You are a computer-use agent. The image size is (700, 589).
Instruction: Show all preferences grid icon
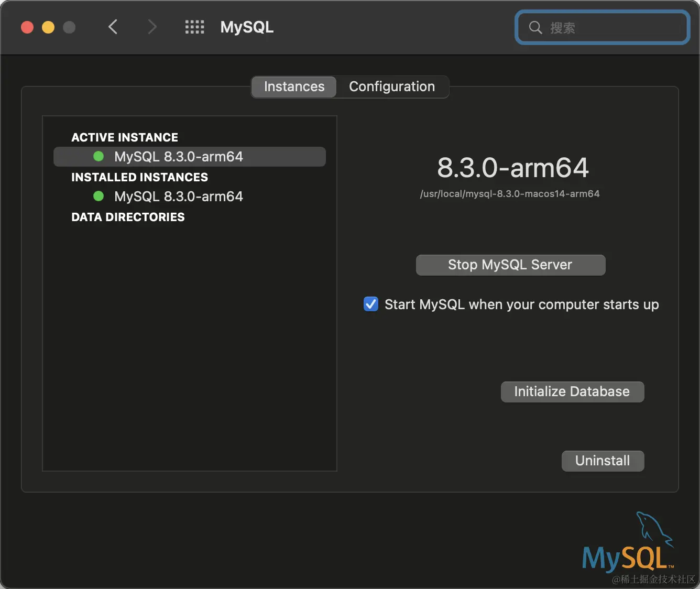tap(195, 27)
